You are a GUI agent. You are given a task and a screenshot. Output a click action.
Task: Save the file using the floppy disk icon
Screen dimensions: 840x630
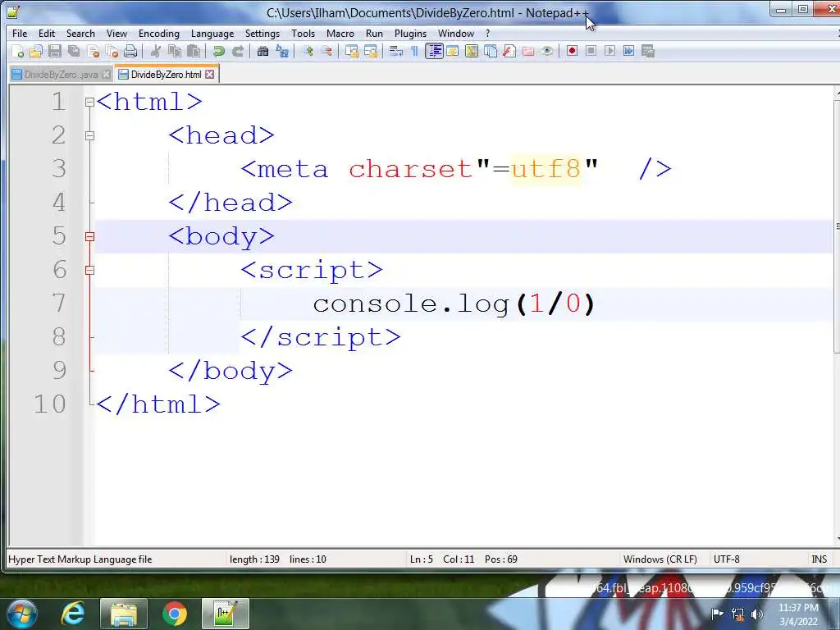click(x=55, y=52)
